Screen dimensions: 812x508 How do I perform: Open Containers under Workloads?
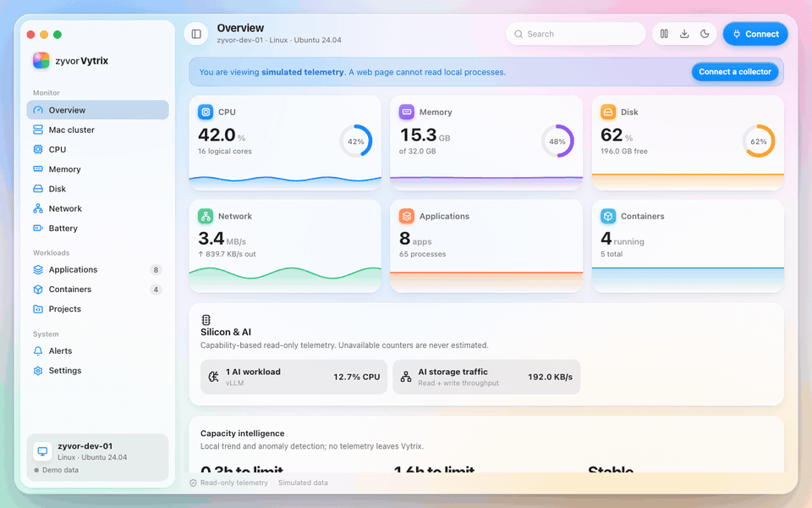(x=97, y=290)
